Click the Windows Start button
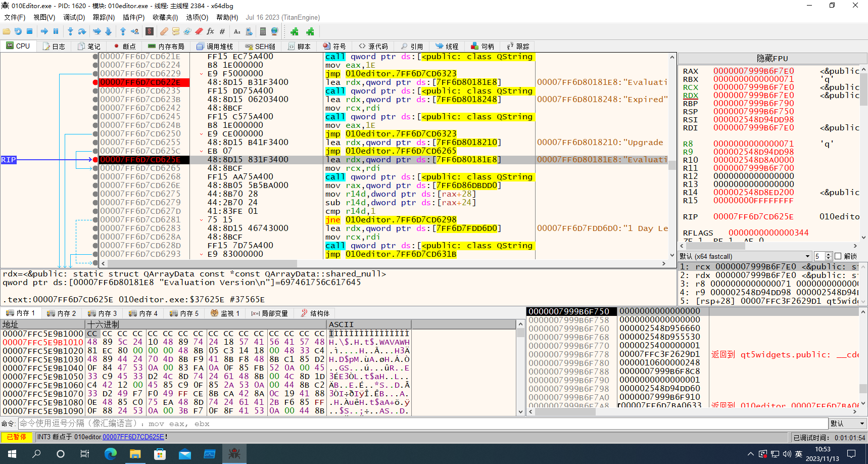Image resolution: width=868 pixels, height=464 pixels. point(12,454)
